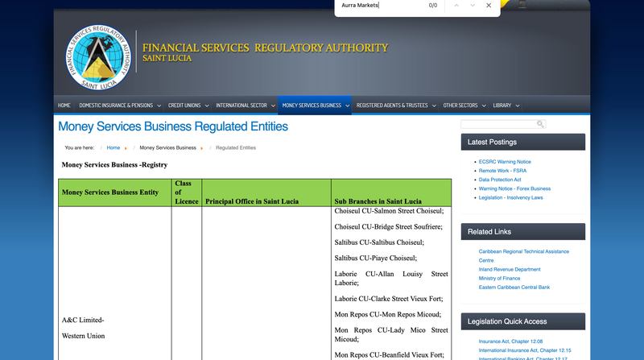Click Financial Services Regulatory Authority banner title
Viewport: 644px width, 360px height.
[266, 48]
